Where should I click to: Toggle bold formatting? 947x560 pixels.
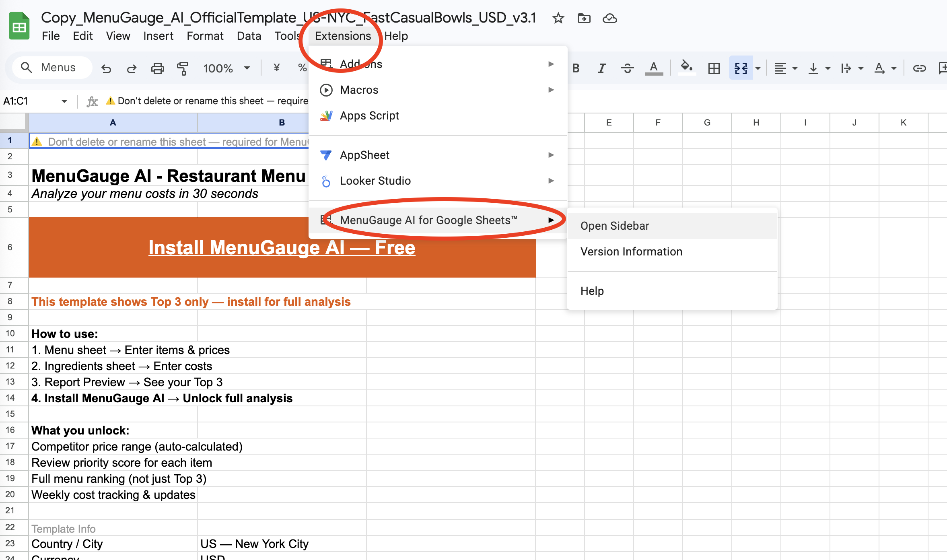click(x=576, y=68)
